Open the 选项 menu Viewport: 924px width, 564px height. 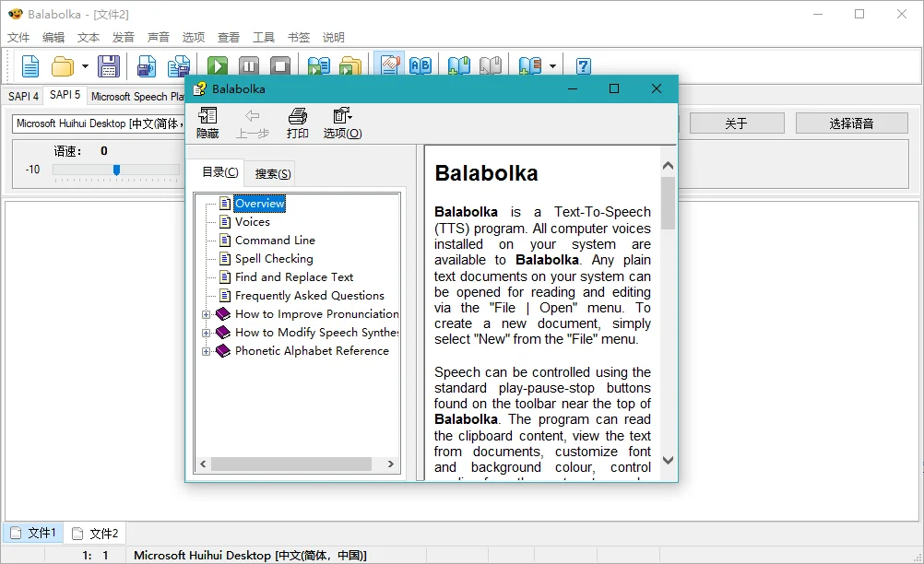[x=194, y=38]
